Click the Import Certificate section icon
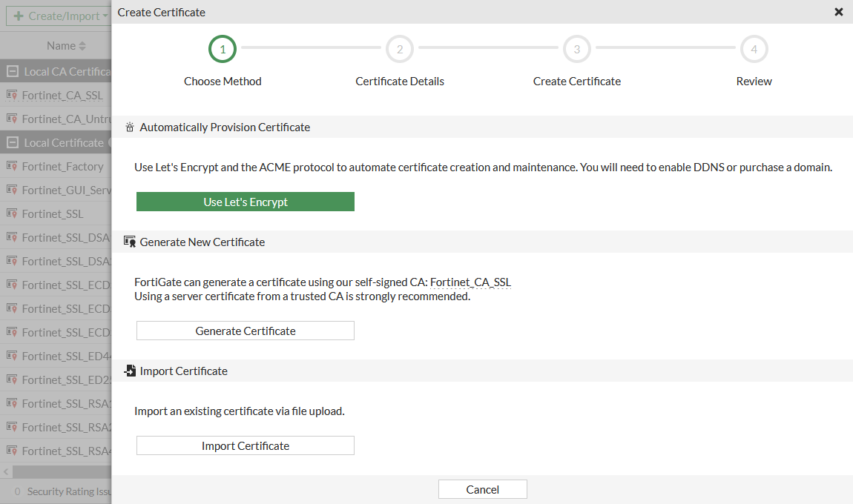The width and height of the screenshot is (853, 504). click(130, 371)
